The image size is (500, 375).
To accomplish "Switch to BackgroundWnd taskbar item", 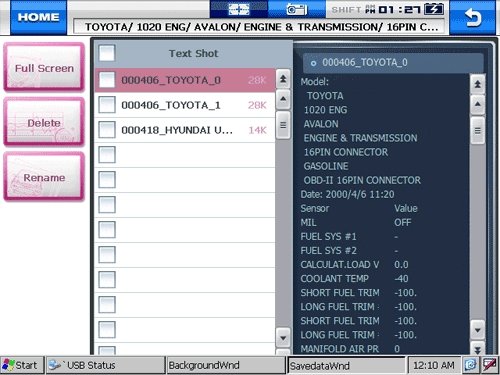I will 226,365.
